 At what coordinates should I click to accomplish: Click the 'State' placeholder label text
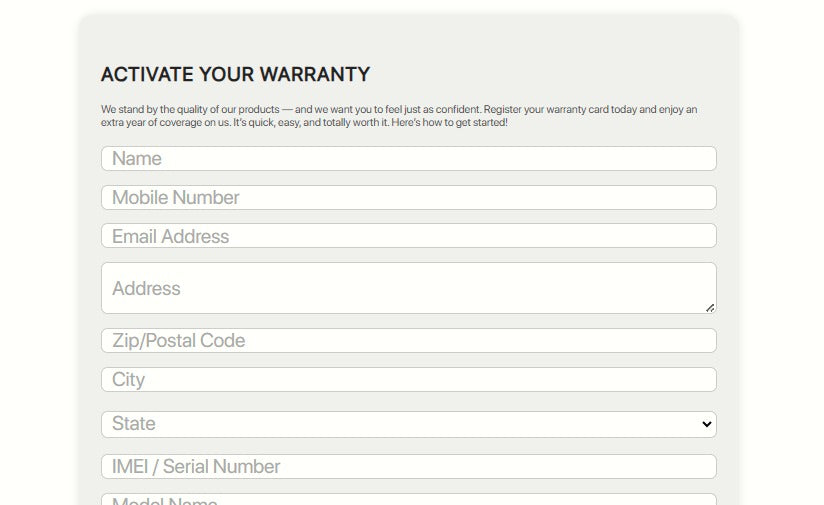(x=133, y=424)
